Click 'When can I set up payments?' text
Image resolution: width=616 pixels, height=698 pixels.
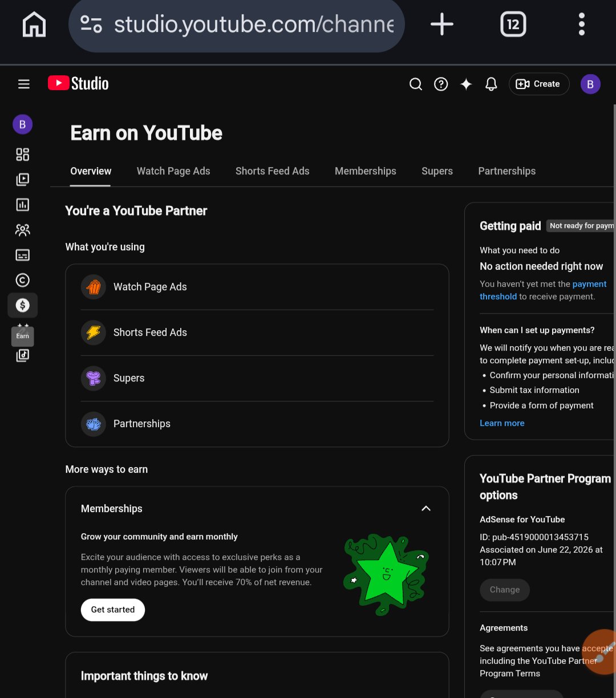click(x=537, y=330)
